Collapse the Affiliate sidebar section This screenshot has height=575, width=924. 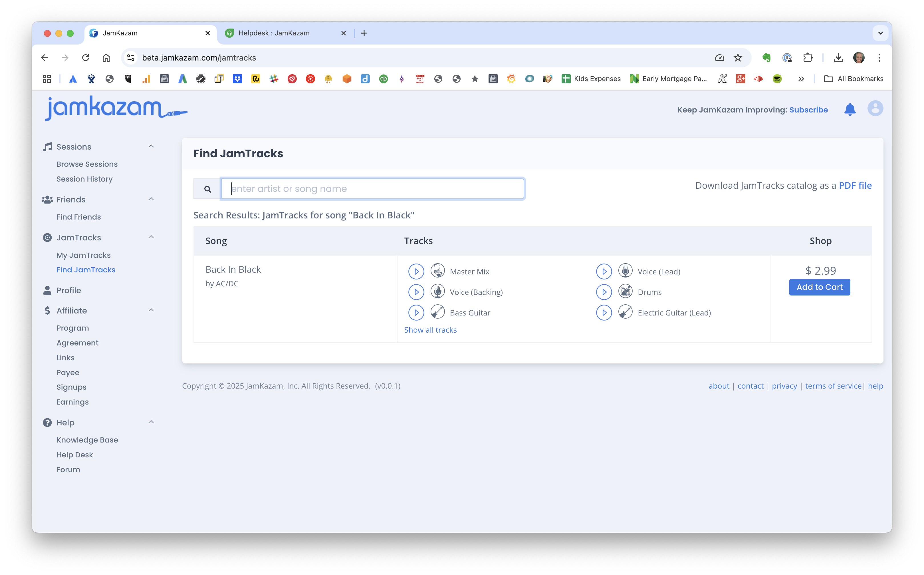coord(151,310)
